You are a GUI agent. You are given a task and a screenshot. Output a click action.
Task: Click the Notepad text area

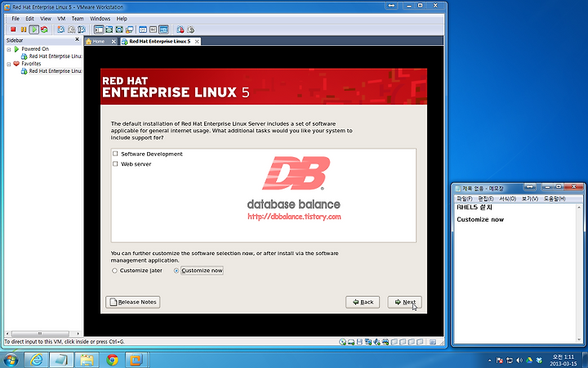point(514,273)
